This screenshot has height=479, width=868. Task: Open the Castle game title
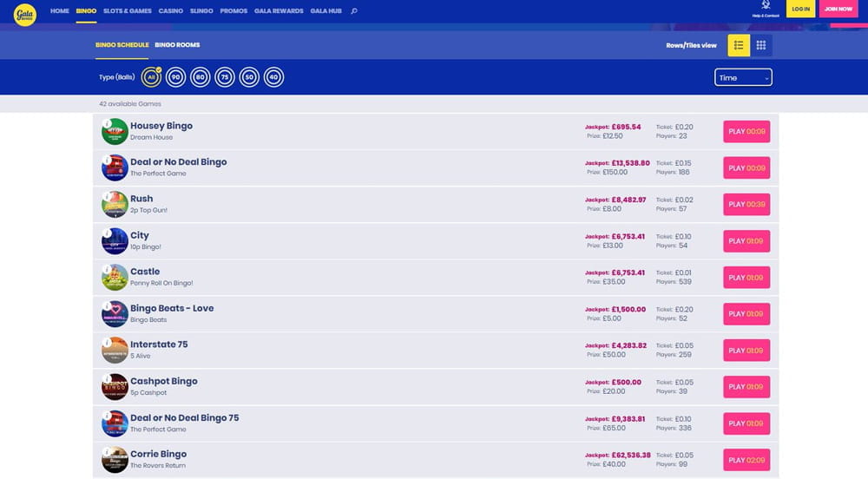[145, 272]
